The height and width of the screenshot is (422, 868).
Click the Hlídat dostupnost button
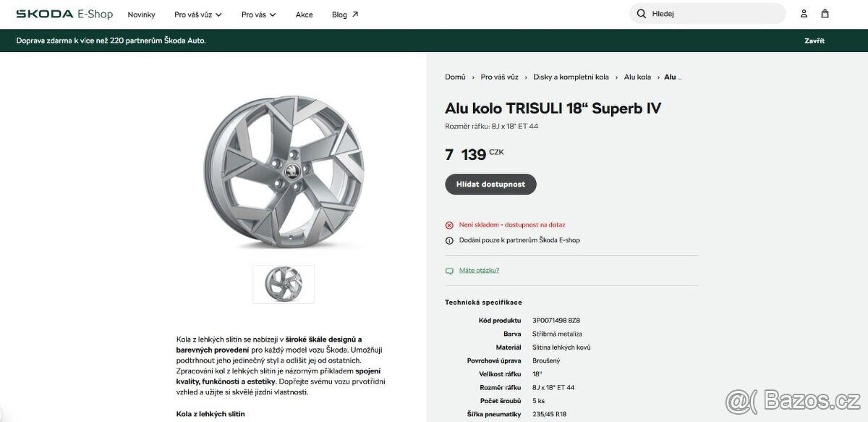[490, 184]
